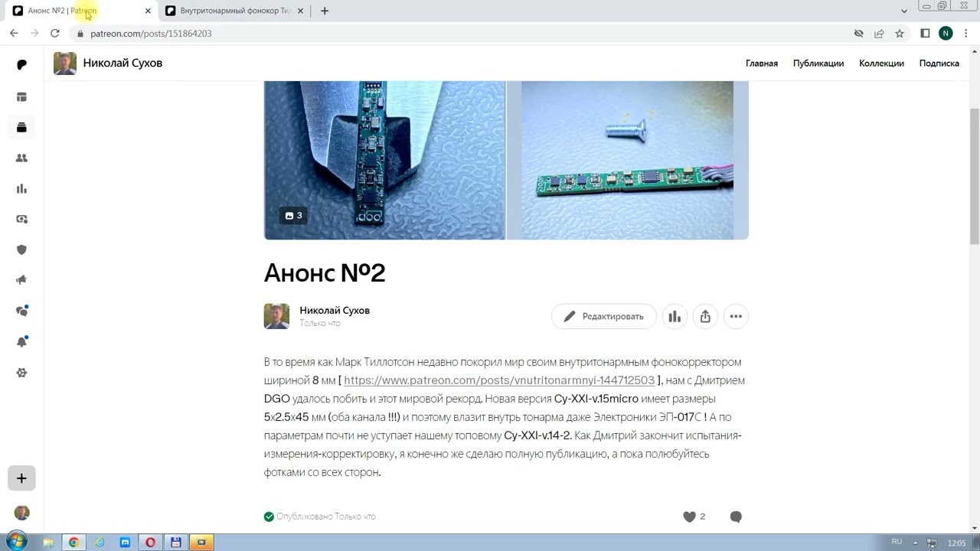Image resolution: width=980 pixels, height=551 pixels.
Task: Open Chrome profile N avatar
Action: tap(946, 34)
